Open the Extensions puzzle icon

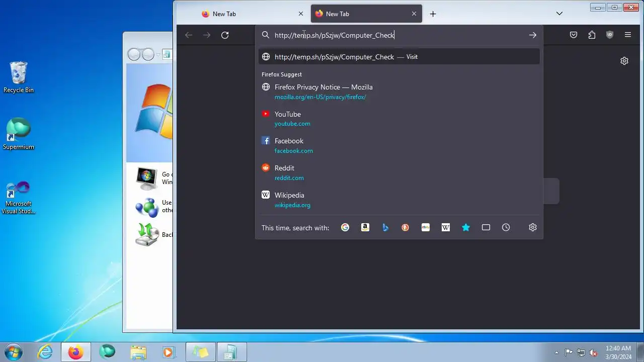[x=592, y=35]
